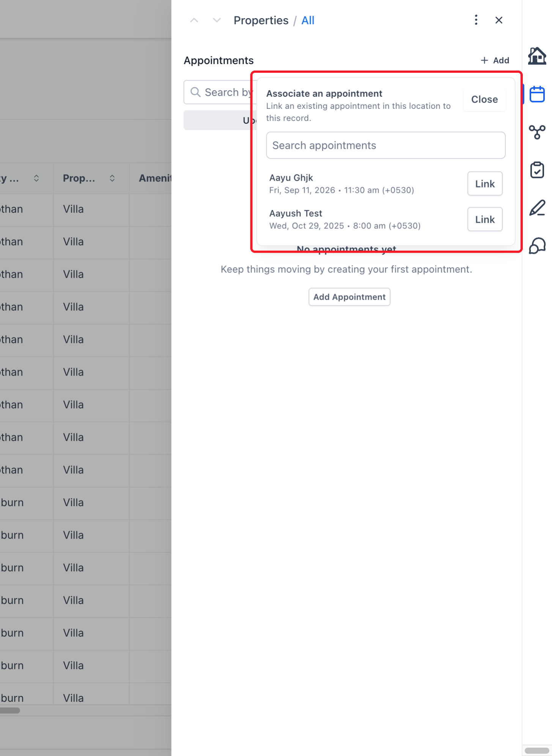This screenshot has height=756, width=552.
Task: Sort the column left of Prop...
Action: coord(36,178)
